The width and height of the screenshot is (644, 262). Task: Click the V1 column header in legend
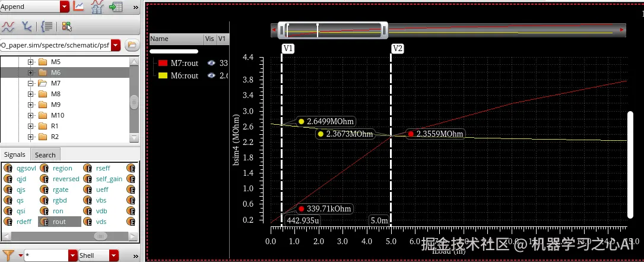pyautogui.click(x=222, y=39)
